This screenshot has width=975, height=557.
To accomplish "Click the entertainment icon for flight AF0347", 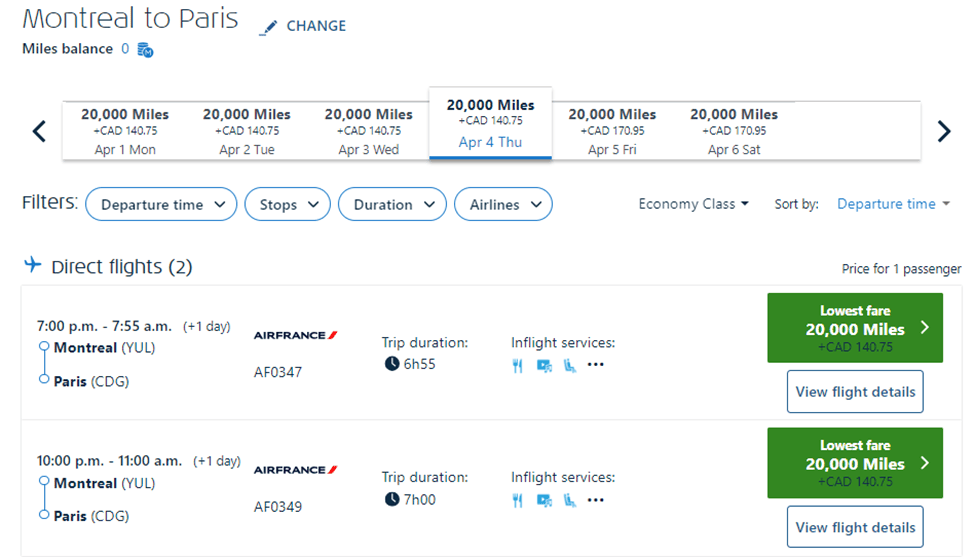I will coord(544,365).
